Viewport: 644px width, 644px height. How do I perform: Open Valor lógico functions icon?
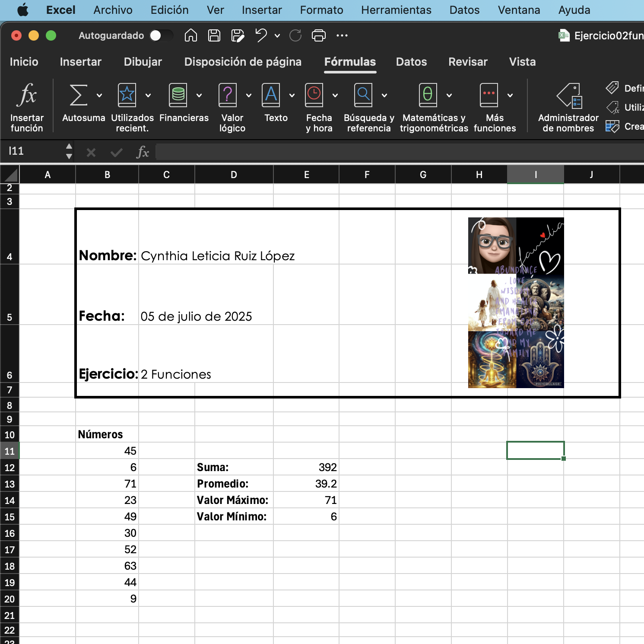click(x=228, y=95)
